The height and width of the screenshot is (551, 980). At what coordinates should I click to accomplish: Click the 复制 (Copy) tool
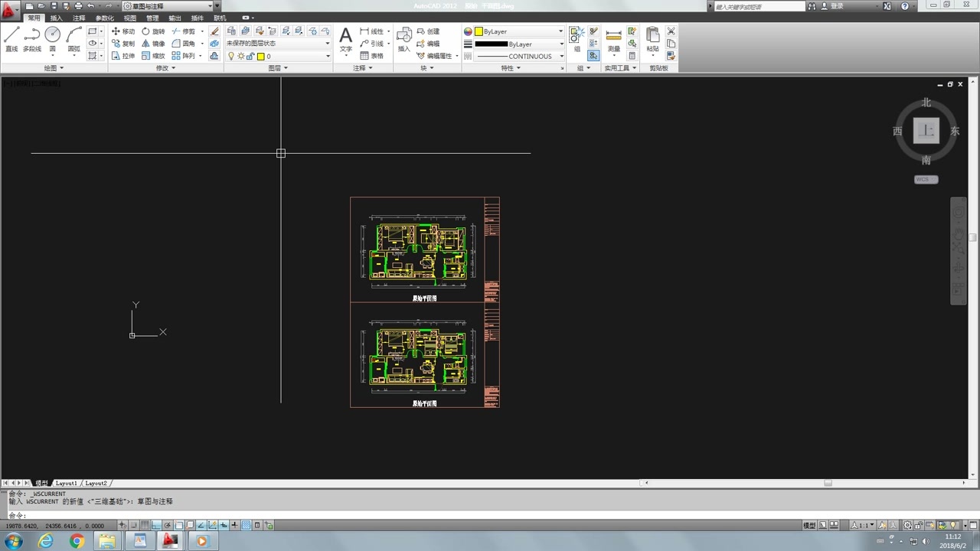(x=122, y=44)
